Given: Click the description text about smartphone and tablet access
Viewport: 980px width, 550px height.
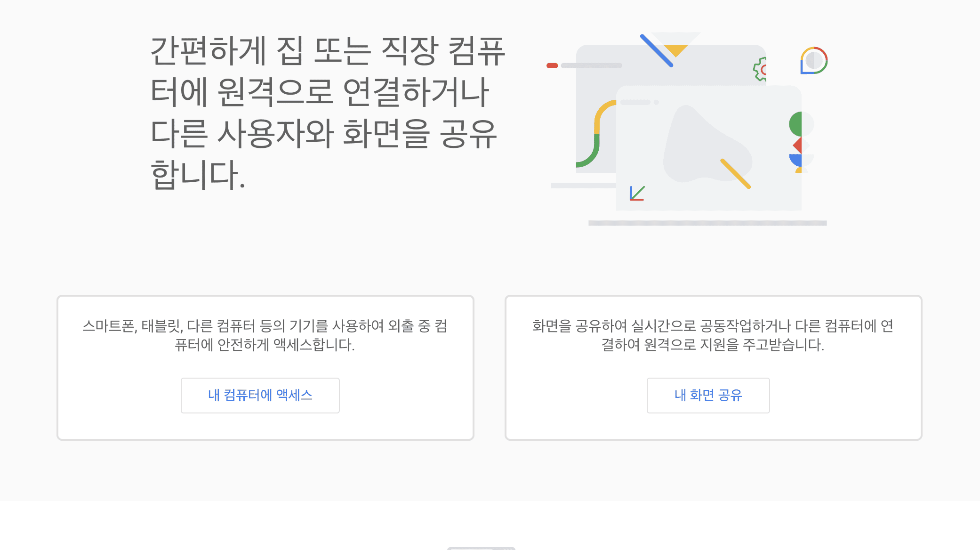Looking at the screenshot, I should 265,335.
